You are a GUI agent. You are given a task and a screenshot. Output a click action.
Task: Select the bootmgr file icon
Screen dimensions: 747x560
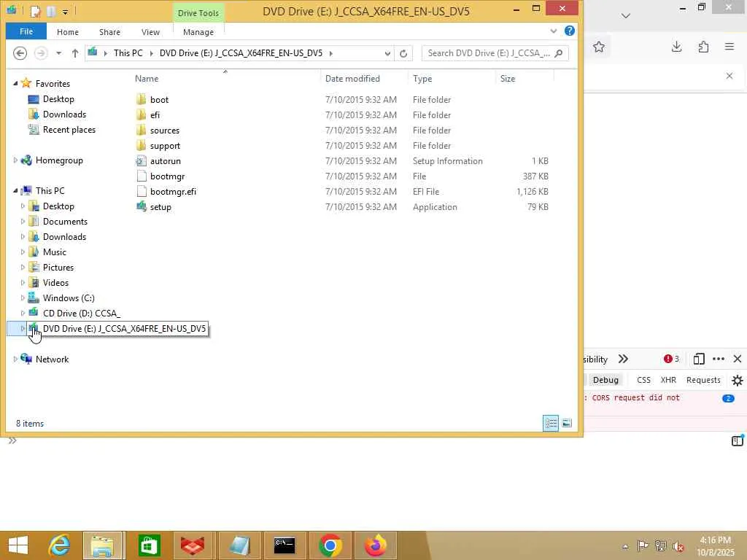[x=141, y=176]
